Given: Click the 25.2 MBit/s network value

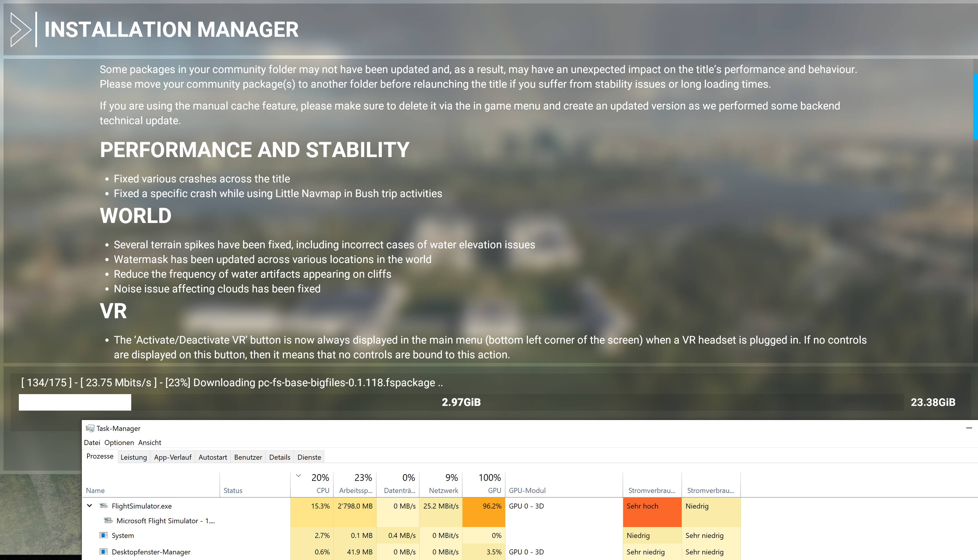Looking at the screenshot, I should click(x=441, y=506).
